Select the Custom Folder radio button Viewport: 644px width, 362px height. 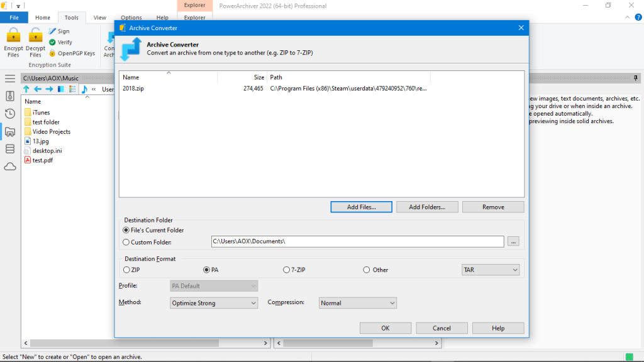coord(126,242)
